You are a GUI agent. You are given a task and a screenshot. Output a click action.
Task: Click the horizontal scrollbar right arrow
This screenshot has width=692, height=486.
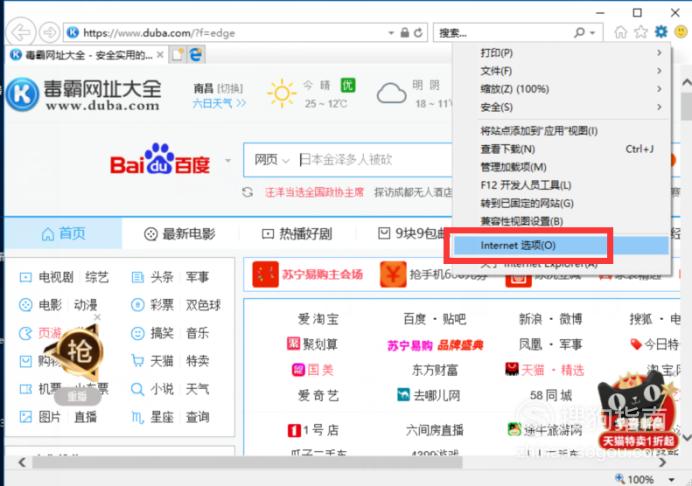pos(662,462)
